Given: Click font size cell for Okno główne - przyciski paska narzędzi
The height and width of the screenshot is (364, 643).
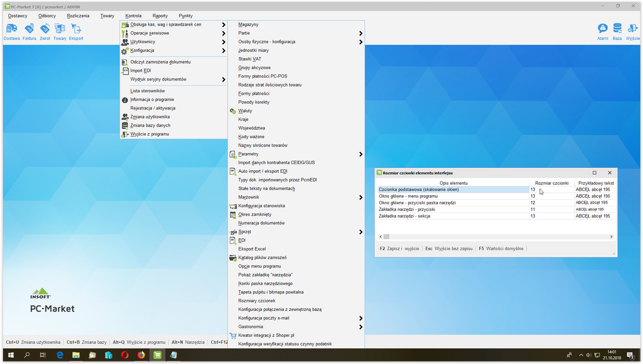Looking at the screenshot, I should [x=552, y=203].
